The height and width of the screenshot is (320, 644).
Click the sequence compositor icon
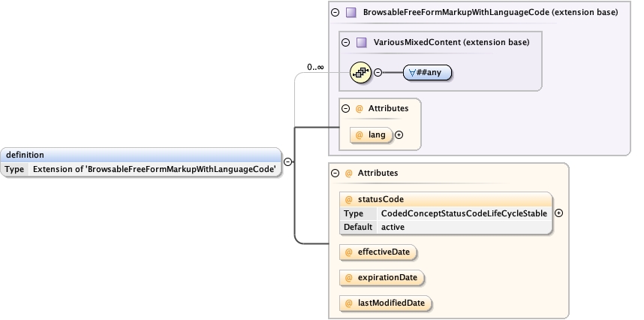361,72
